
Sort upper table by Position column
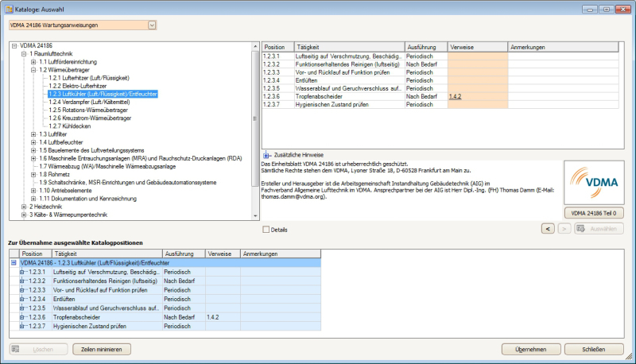(x=277, y=47)
